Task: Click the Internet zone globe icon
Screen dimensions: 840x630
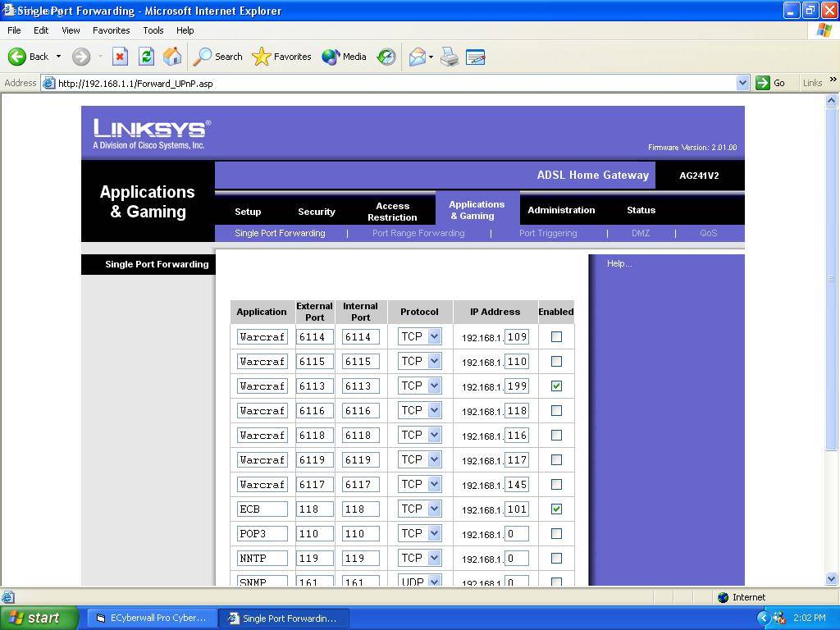Action: 723,597
